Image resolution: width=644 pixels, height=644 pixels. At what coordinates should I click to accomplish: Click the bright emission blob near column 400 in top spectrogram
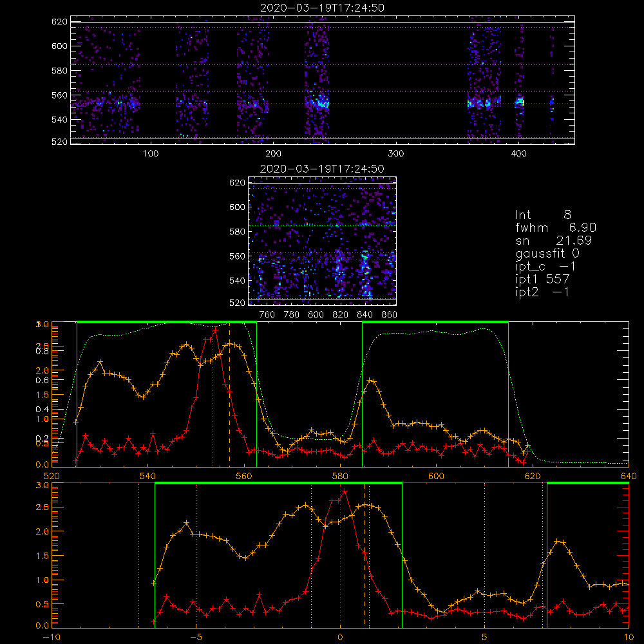pyautogui.click(x=520, y=101)
